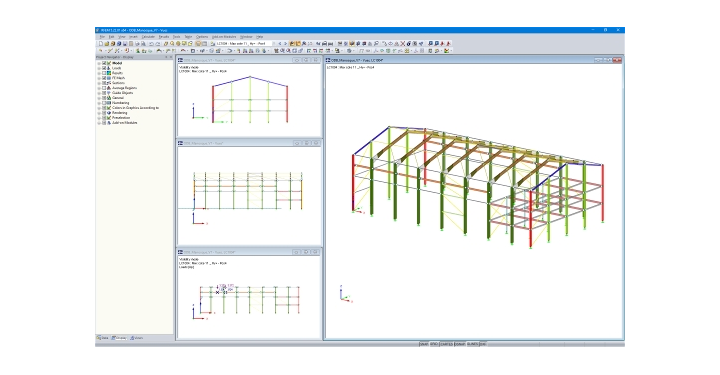This screenshot has height=375, width=720.
Task: Click the icon left of load case dropdown
Action: (212, 44)
